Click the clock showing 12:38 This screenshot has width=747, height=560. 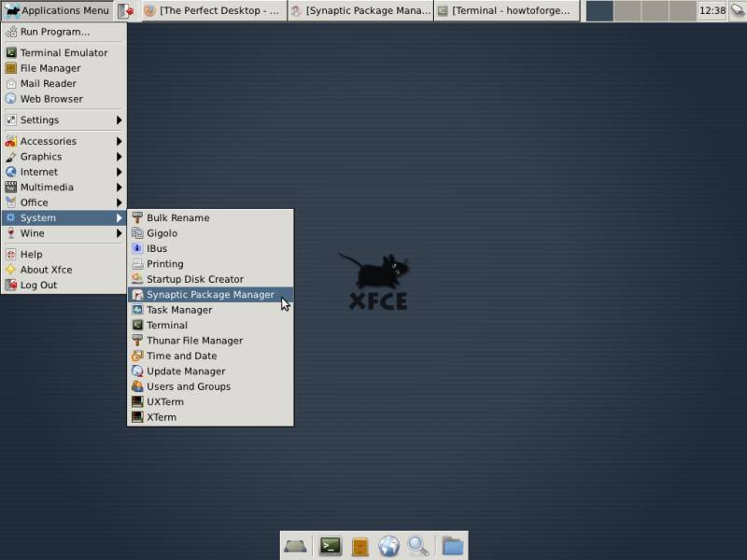[x=712, y=10]
